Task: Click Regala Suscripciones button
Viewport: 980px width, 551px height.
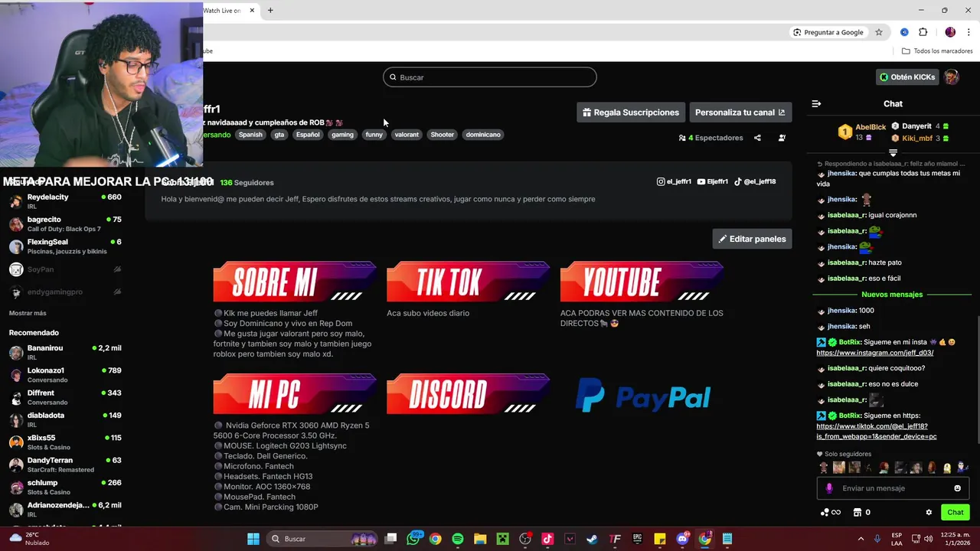Action: coord(631,112)
